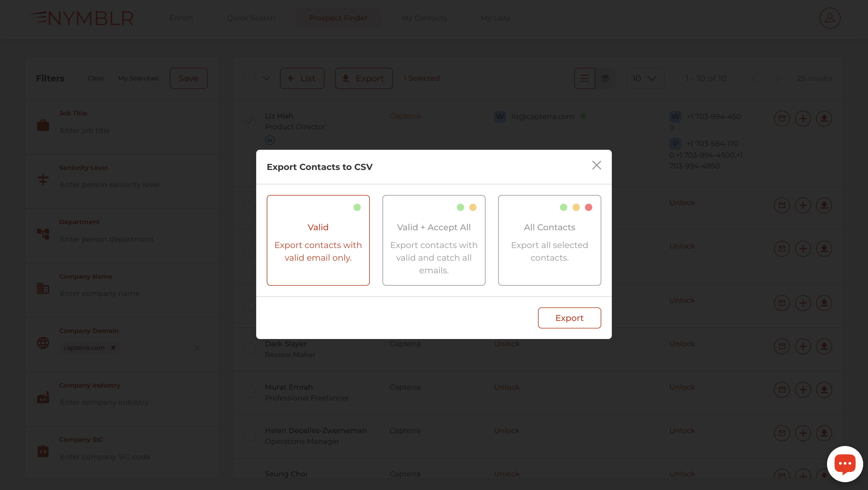Remove the capterra.com filter chip
868x490 pixels.
pyautogui.click(x=113, y=348)
